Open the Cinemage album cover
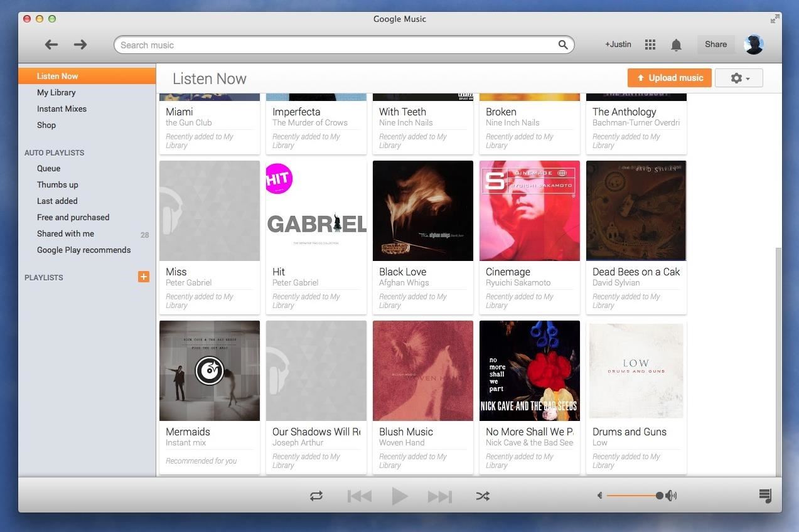The height and width of the screenshot is (532, 799). click(530, 211)
